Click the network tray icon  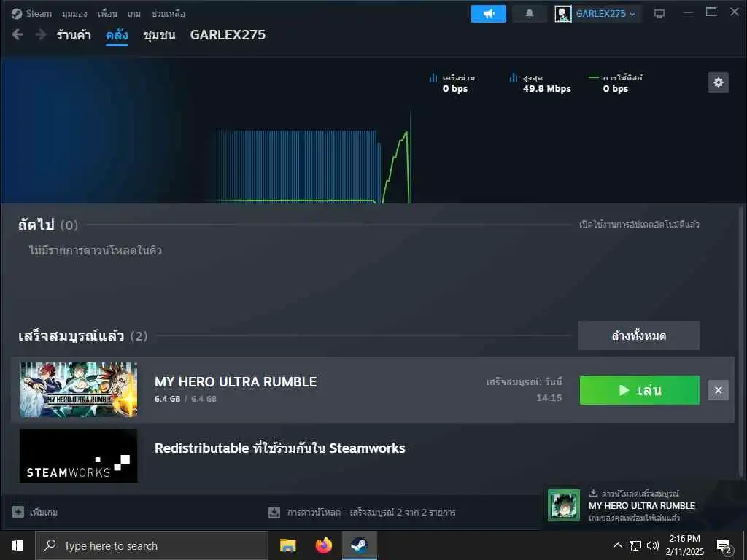pyautogui.click(x=635, y=545)
